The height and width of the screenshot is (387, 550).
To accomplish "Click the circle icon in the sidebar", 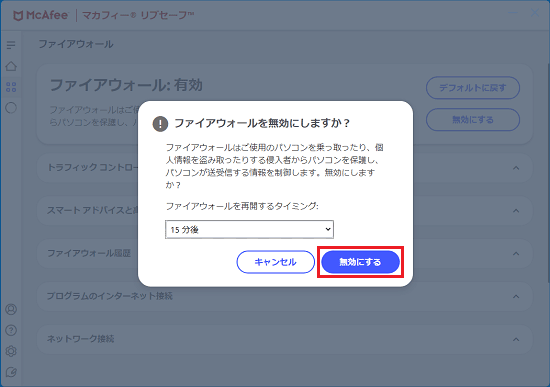I will click(11, 108).
